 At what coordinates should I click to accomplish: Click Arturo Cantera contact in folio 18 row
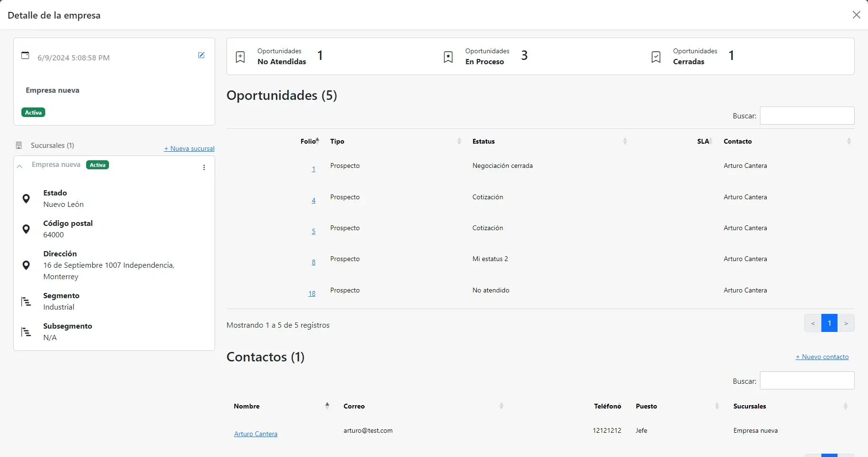745,290
